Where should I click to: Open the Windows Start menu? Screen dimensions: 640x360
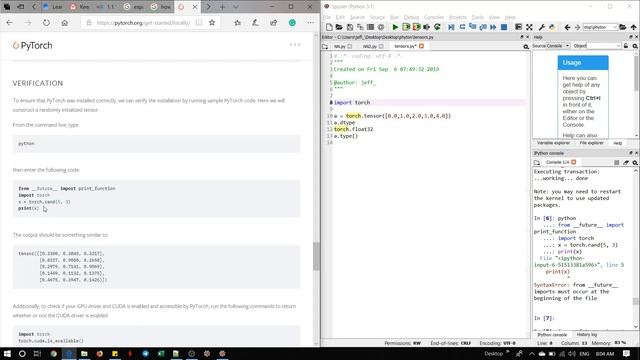(x=7, y=353)
